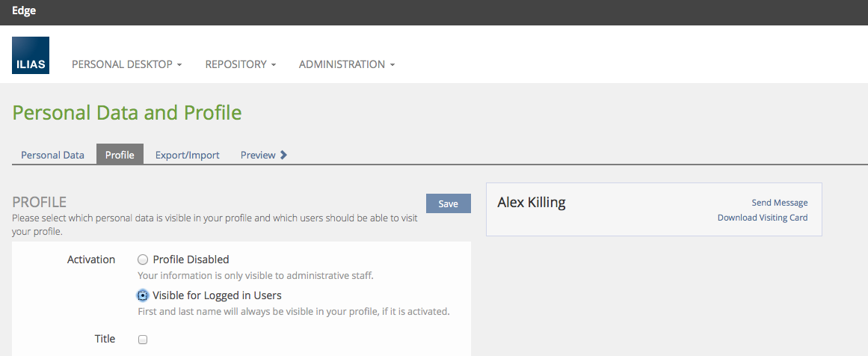Open the Preview tab
The height and width of the screenshot is (356, 868).
click(257, 155)
